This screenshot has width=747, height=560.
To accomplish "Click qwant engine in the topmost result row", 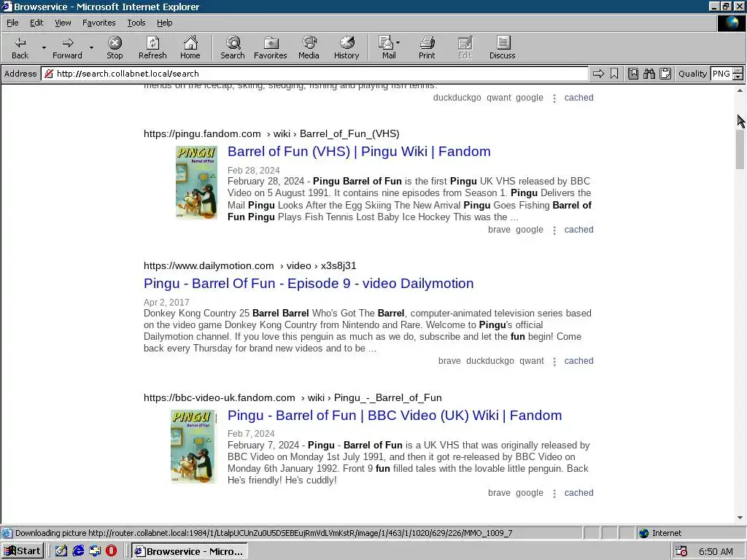I will [x=499, y=98].
